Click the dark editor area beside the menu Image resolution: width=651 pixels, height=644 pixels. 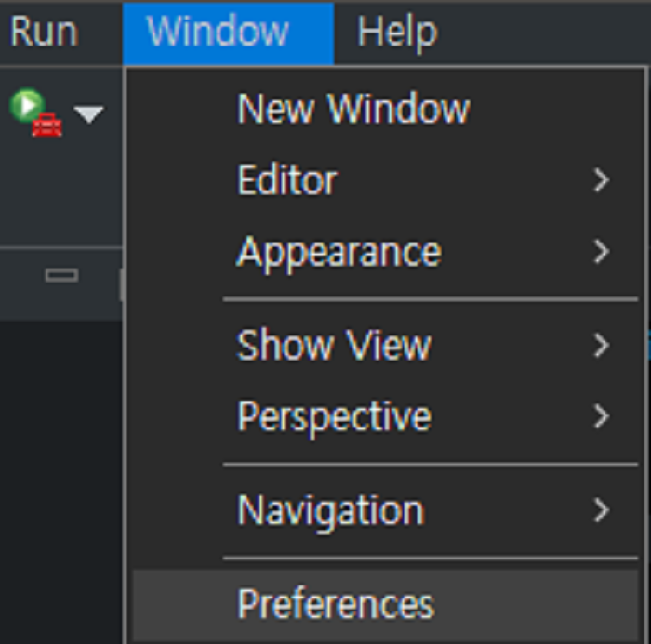click(x=60, y=483)
